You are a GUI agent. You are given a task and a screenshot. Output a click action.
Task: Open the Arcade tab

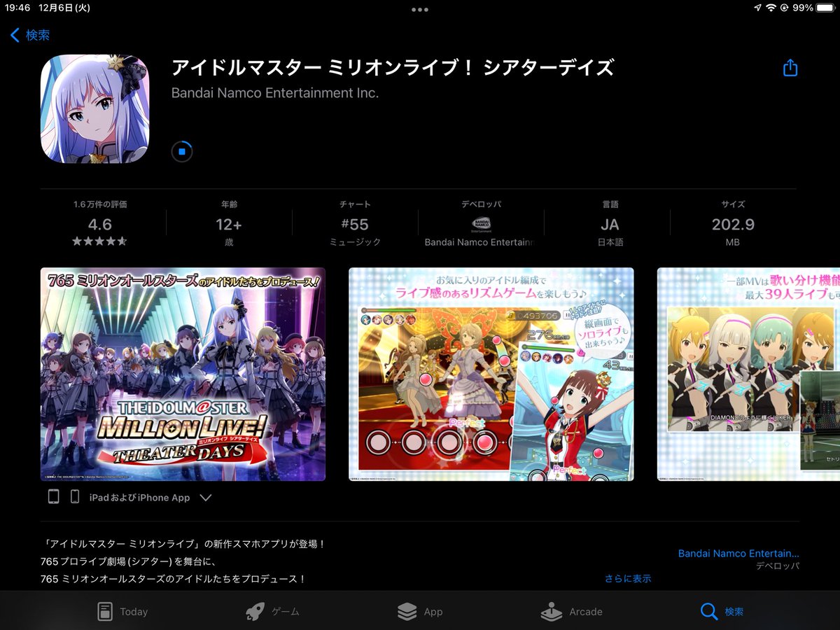[572, 611]
